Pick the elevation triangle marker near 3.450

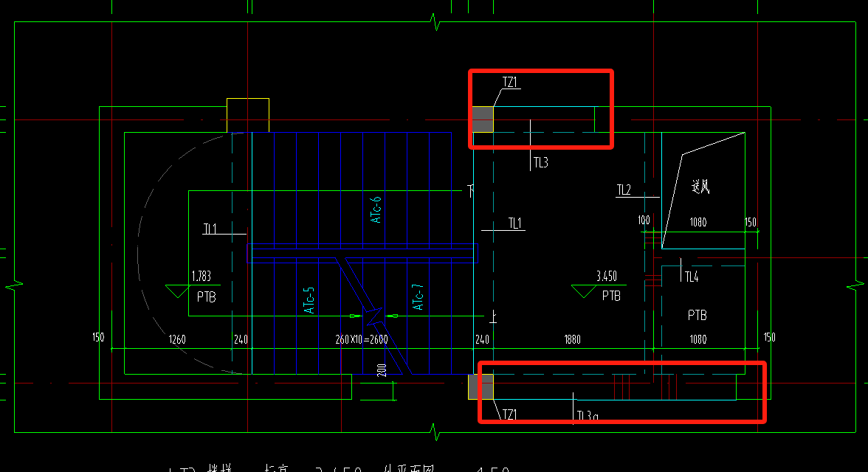click(583, 291)
